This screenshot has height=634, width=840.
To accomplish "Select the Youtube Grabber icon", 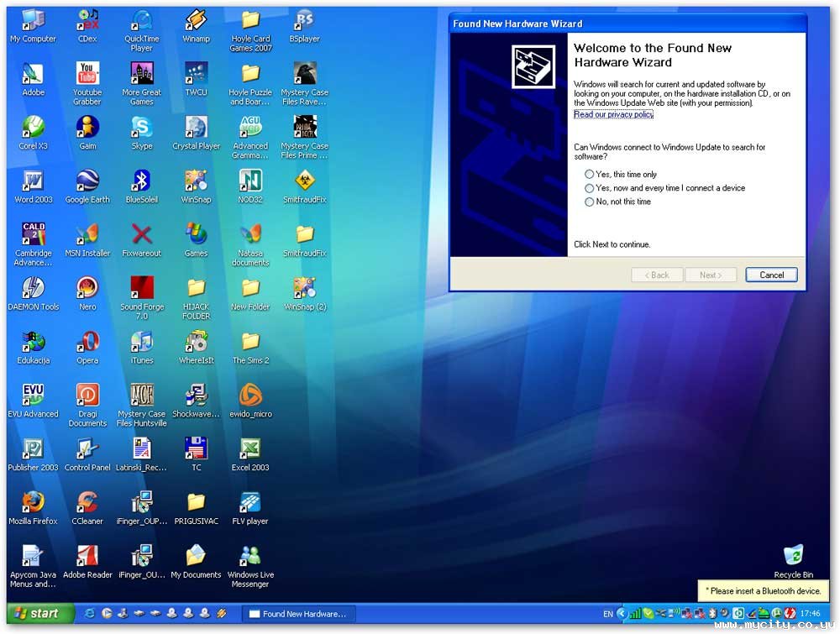I will click(x=87, y=83).
